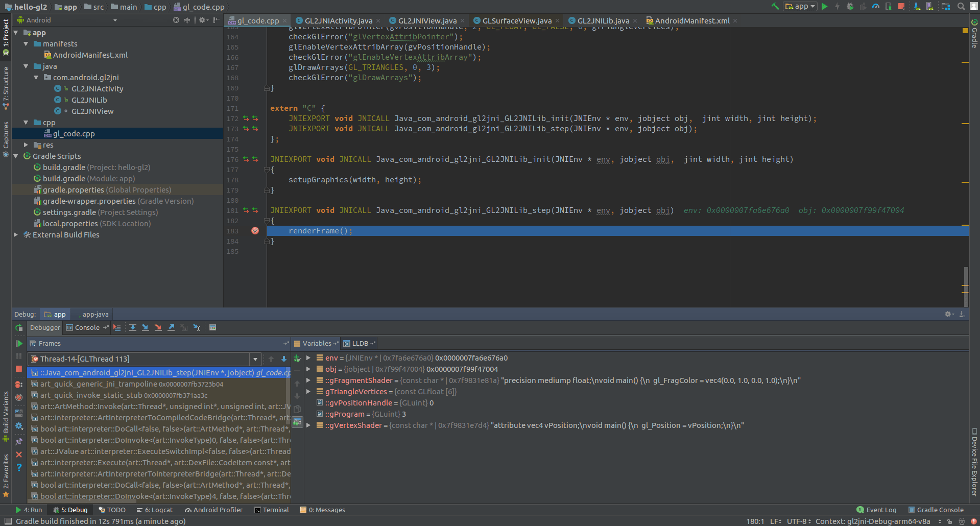
Task: Click the Step Into debugger icon
Action: (146, 328)
